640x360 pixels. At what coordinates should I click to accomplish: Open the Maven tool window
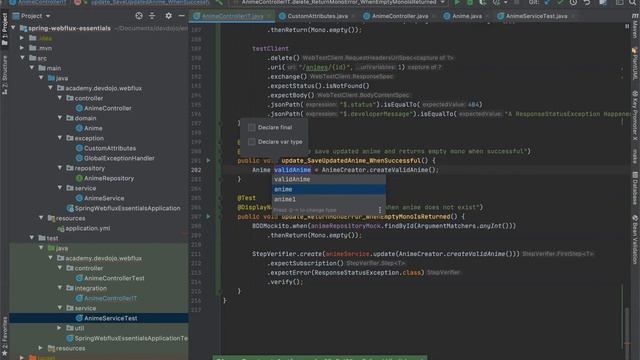[635, 27]
